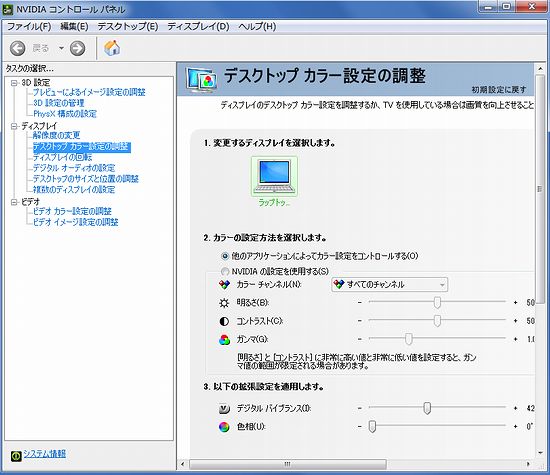The image size is (550, 475).
Task: Click the digital vibrance icon
Action: point(224,409)
